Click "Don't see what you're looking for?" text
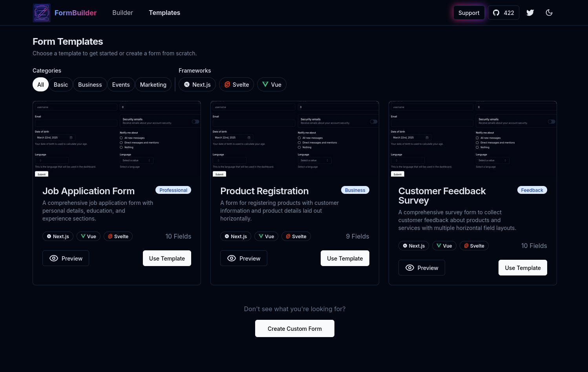This screenshot has width=588, height=372. tap(295, 309)
